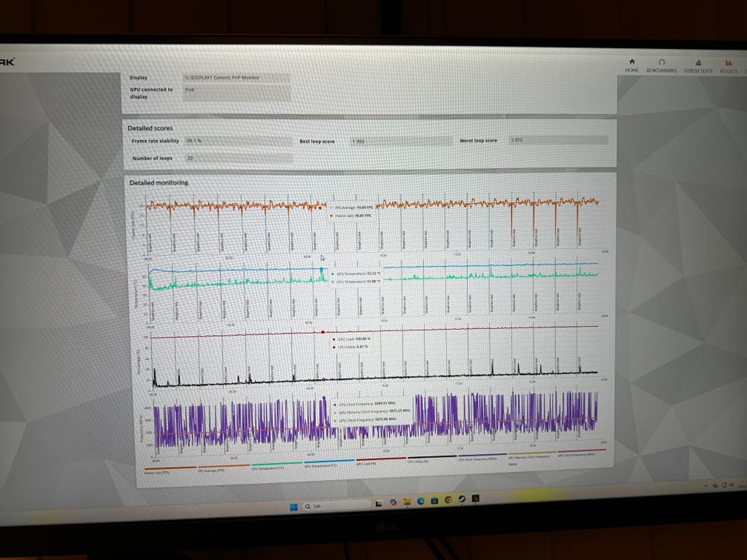Toggle the FPS Average legend entry
The width and height of the screenshot is (747, 560).
(223, 467)
